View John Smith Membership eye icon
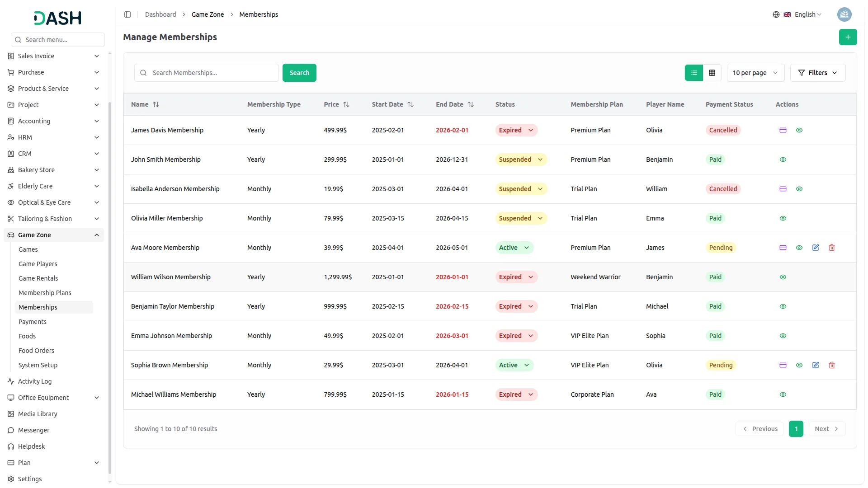This screenshot has width=868, height=488. tap(783, 160)
